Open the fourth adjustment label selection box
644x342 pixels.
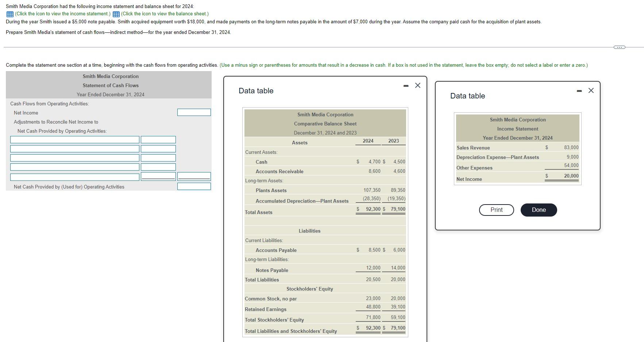click(x=74, y=167)
